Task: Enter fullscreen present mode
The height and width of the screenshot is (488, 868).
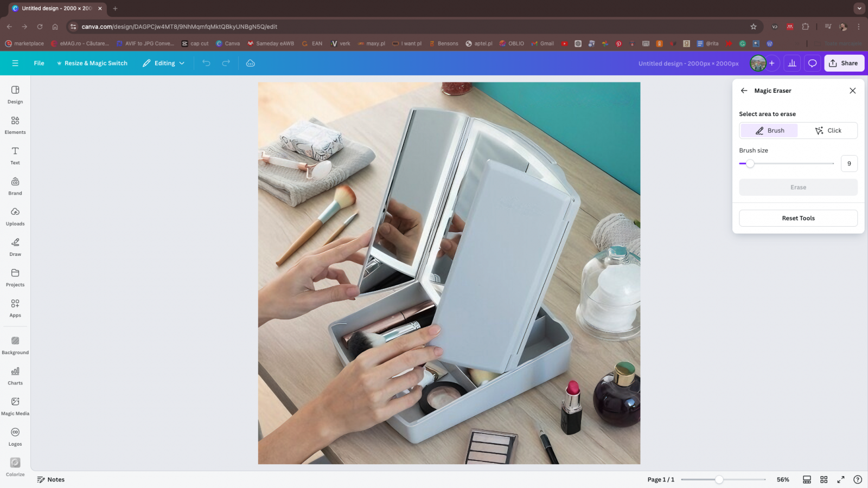Action: (x=840, y=479)
